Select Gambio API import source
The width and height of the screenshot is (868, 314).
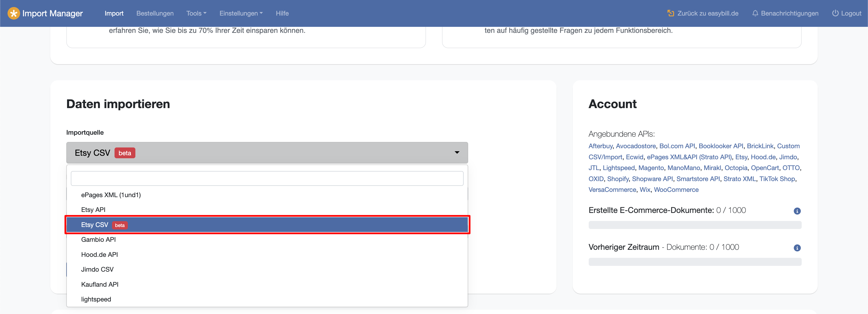click(x=267, y=240)
